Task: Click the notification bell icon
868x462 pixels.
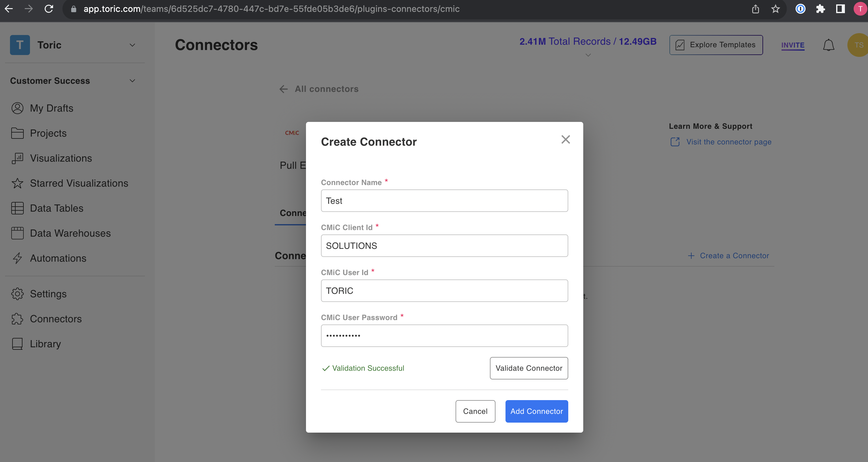Action: pos(828,45)
